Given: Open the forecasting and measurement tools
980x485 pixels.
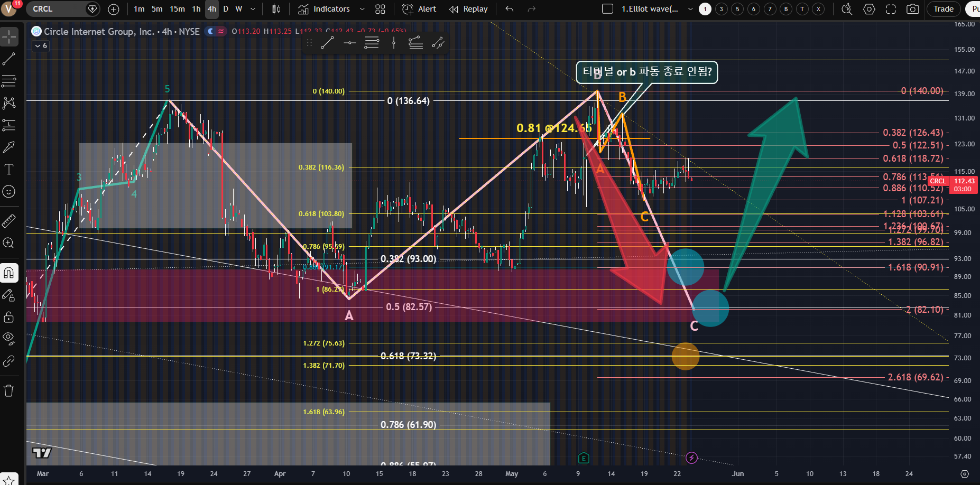Looking at the screenshot, I should pos(9,125).
